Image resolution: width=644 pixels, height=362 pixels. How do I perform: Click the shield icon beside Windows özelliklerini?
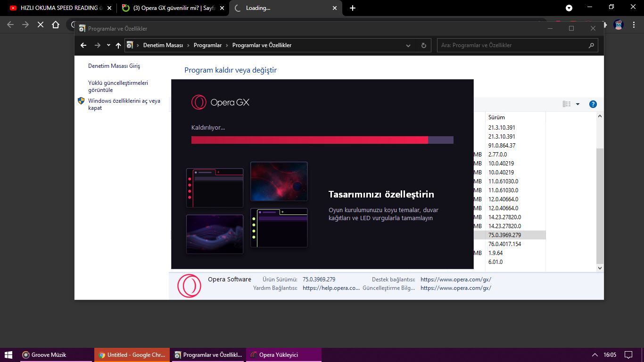[x=81, y=100]
